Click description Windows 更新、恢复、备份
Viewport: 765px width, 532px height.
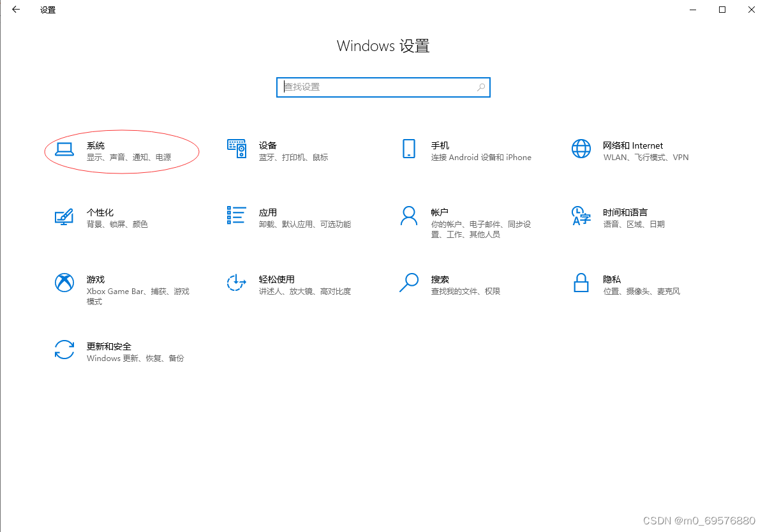(135, 358)
